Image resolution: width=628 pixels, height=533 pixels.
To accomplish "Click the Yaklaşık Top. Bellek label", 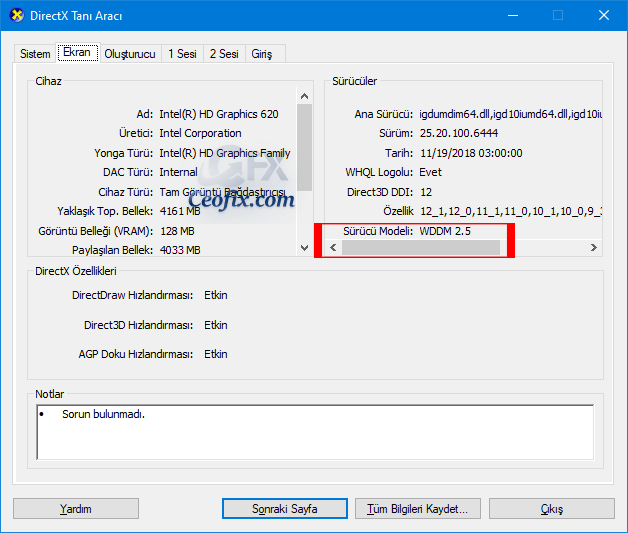I will click(x=105, y=211).
